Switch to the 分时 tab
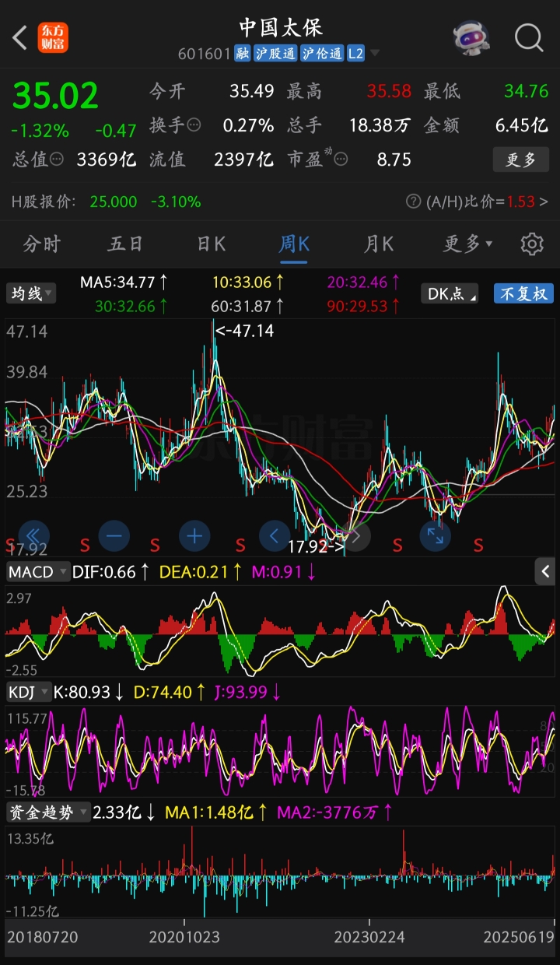This screenshot has height=965, width=560. pos(41,244)
